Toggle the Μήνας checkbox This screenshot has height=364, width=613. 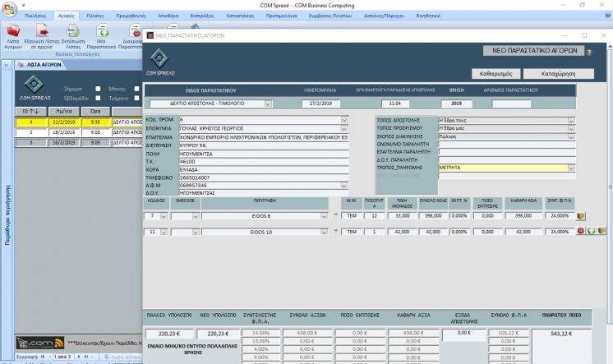[136, 89]
